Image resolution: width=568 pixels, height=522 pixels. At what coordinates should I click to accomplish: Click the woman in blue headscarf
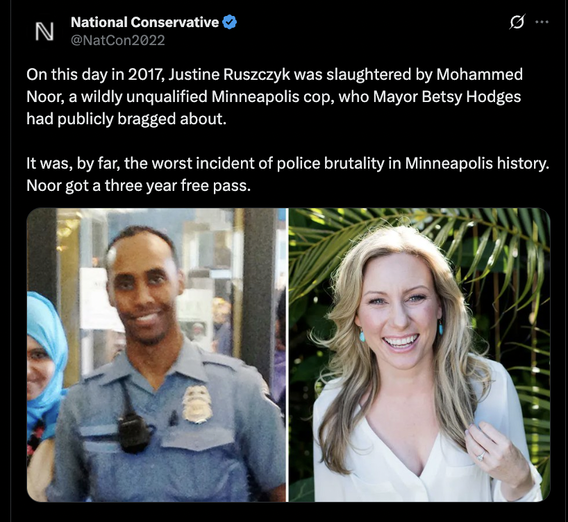43,364
